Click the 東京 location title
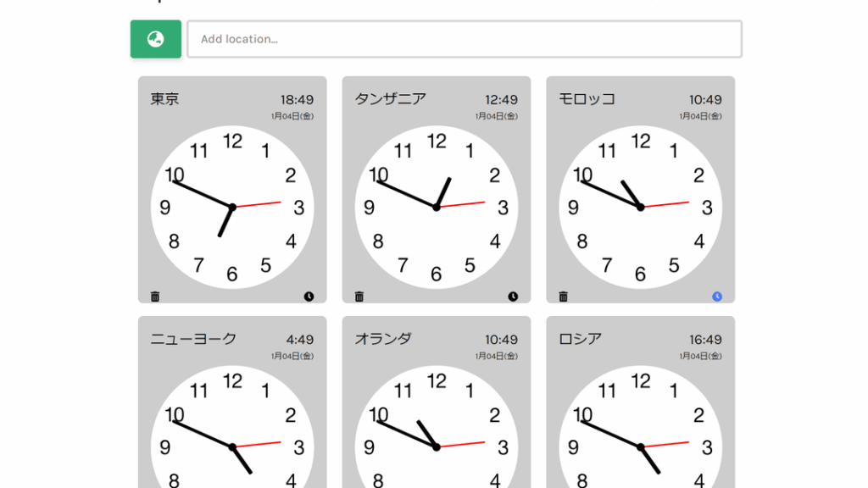The width and height of the screenshot is (868, 488). (x=165, y=99)
